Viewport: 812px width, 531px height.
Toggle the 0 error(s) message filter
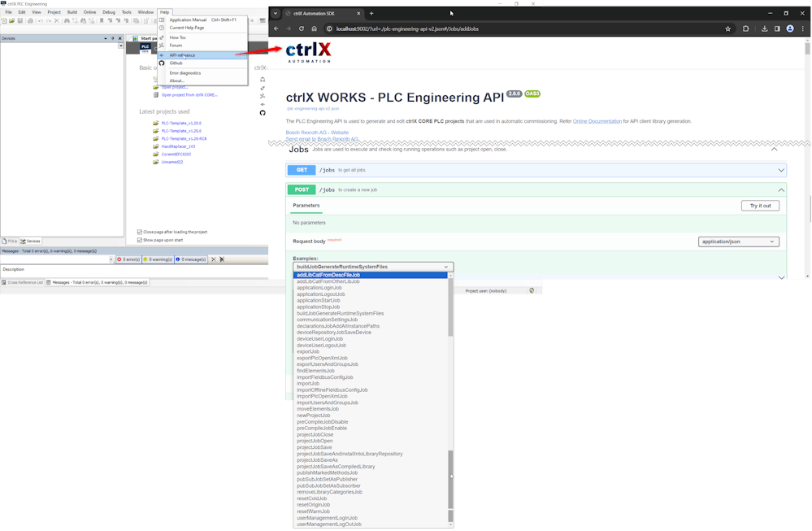click(128, 259)
